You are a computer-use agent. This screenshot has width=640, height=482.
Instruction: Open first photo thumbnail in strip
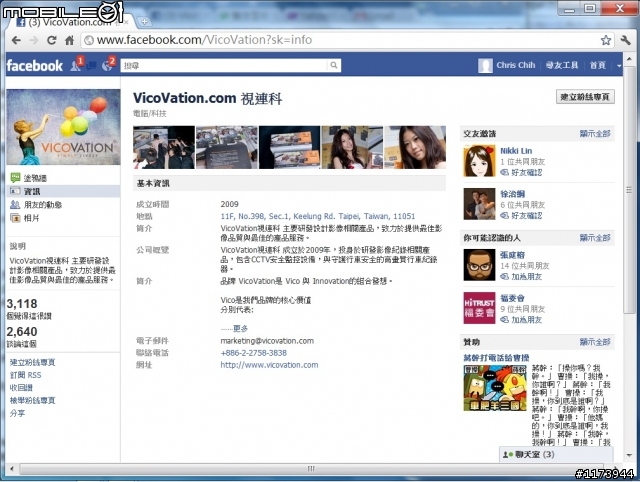tap(164, 147)
